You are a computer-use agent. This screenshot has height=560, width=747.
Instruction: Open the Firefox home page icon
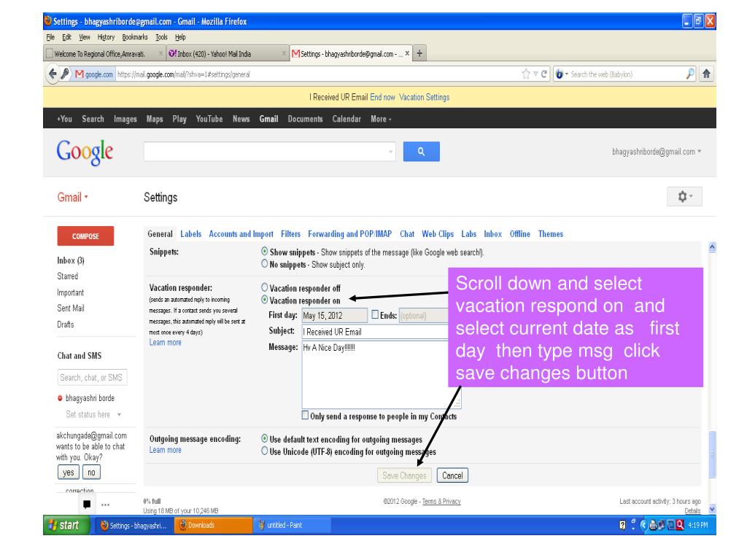click(x=706, y=74)
